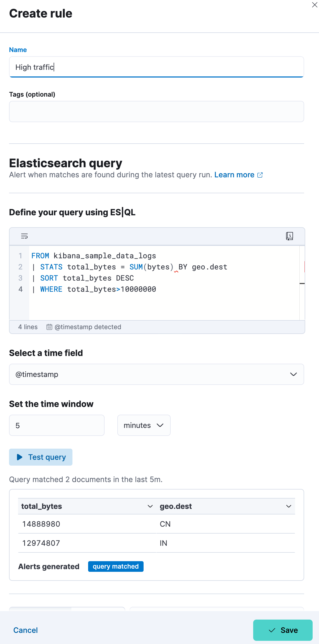Image resolution: width=319 pixels, height=644 pixels.
Task: Click the play icon on Test query
Action: (x=19, y=457)
